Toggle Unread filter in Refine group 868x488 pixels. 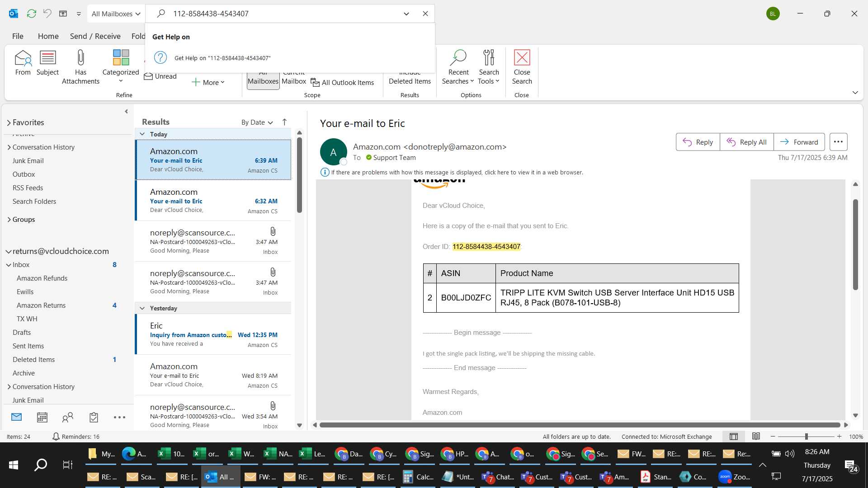pyautogui.click(x=160, y=76)
